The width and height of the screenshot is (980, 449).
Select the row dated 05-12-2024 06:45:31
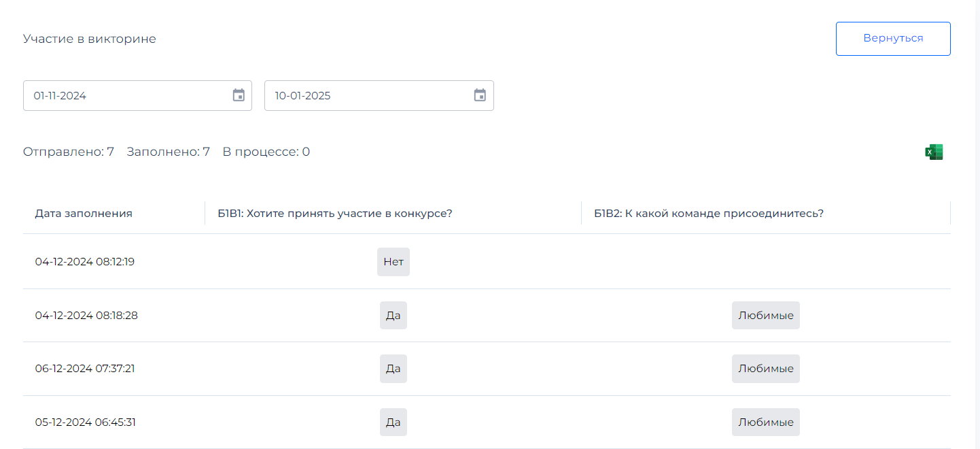[85, 422]
